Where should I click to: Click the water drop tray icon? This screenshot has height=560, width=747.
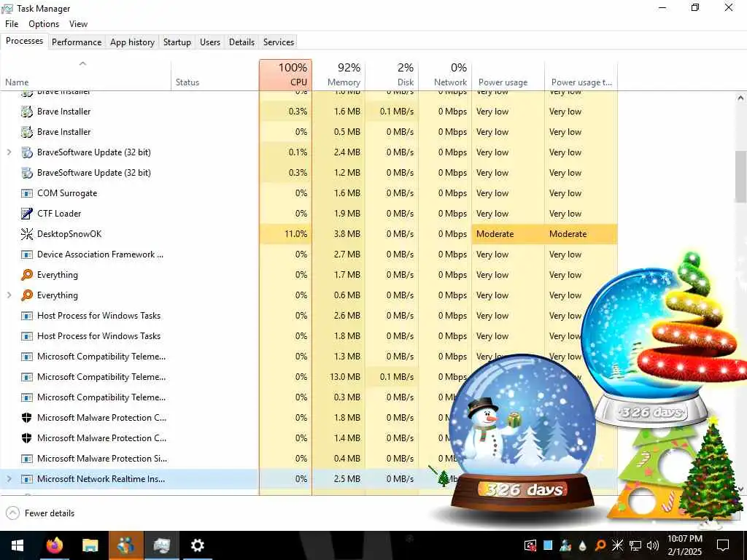583,545
